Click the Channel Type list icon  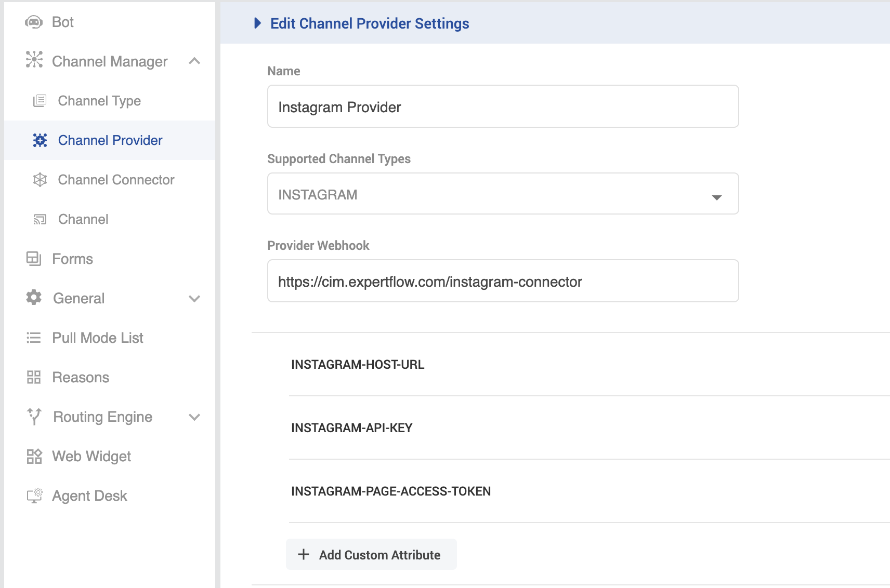[40, 101]
